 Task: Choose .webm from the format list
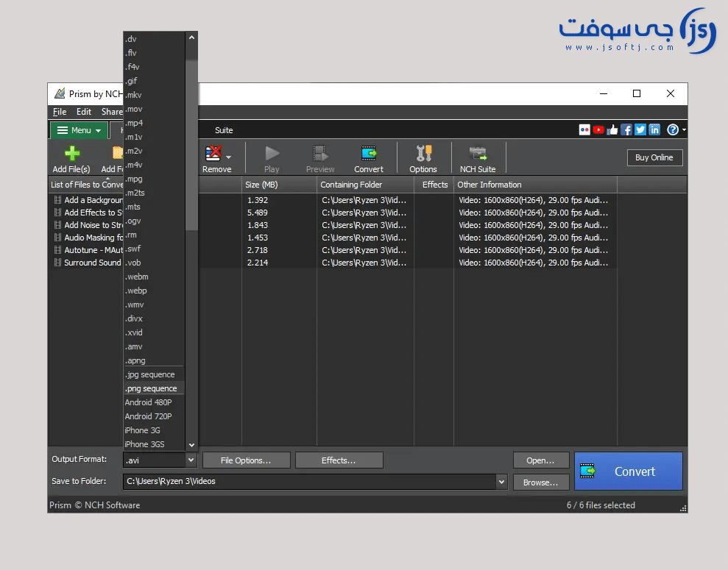(154, 277)
